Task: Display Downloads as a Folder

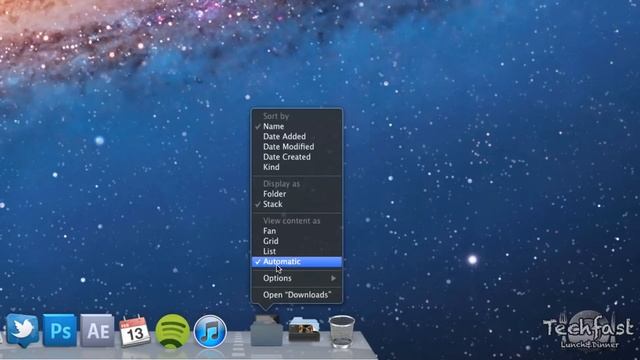Action: (x=297, y=194)
